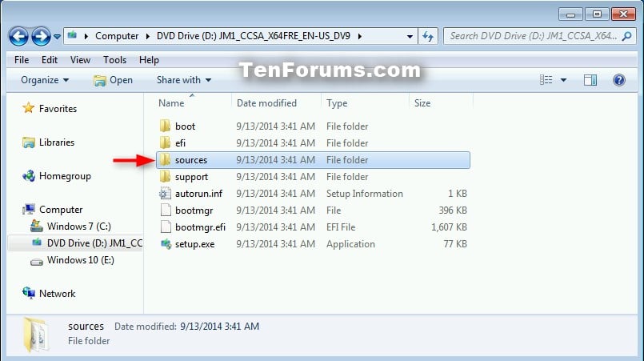The width and height of the screenshot is (644, 361).
Task: Click the Computer monitor icon in sidebar
Action: (28, 209)
